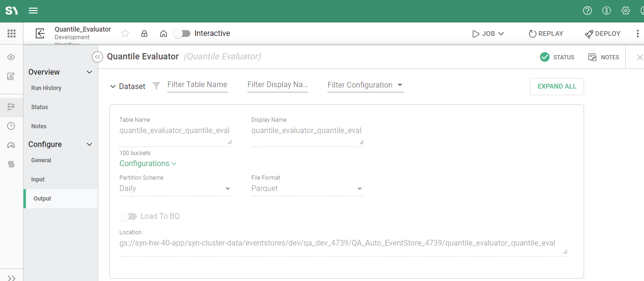Click the eye icon in left sidebar
644x281 pixels.
11,57
